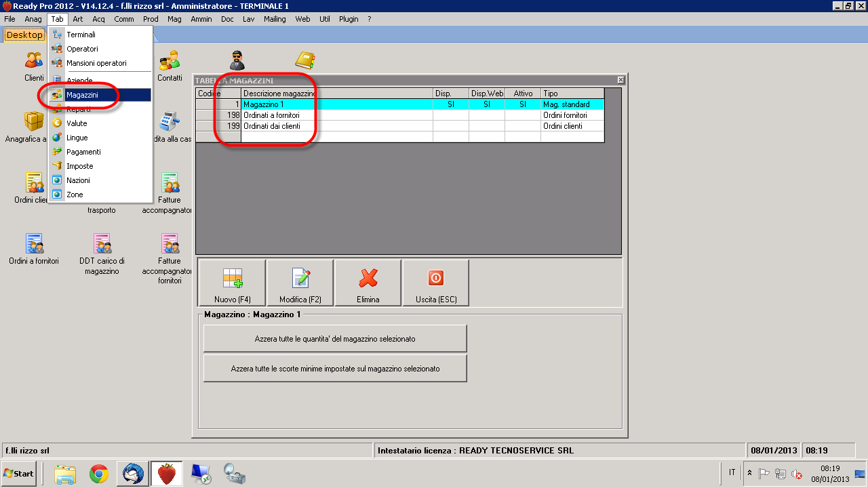Switch to the Desktop tab
This screenshot has width=868, height=488.
click(24, 35)
